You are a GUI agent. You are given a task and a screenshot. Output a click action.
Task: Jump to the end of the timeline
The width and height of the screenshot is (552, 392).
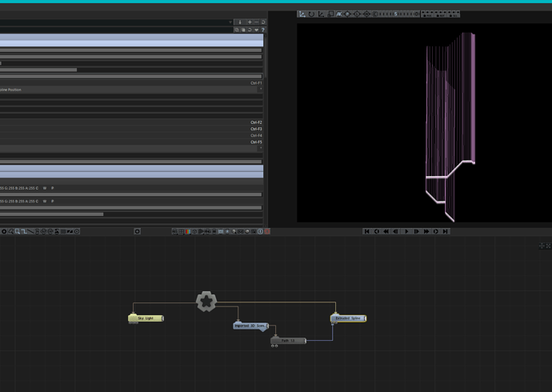point(446,231)
